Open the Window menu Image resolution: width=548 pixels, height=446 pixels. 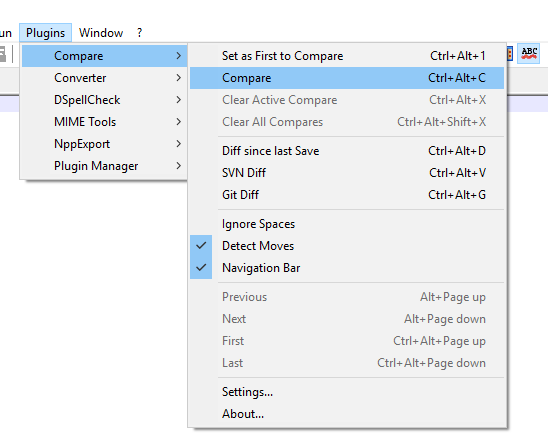click(x=101, y=33)
